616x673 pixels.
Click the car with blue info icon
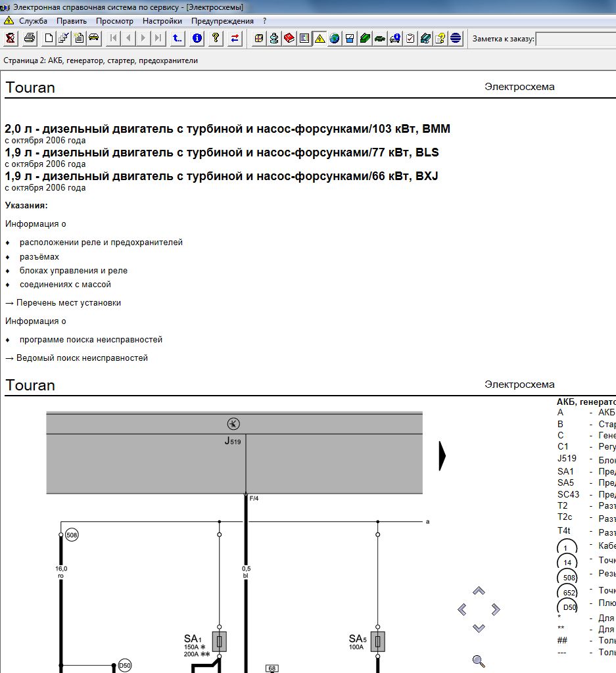pos(395,38)
